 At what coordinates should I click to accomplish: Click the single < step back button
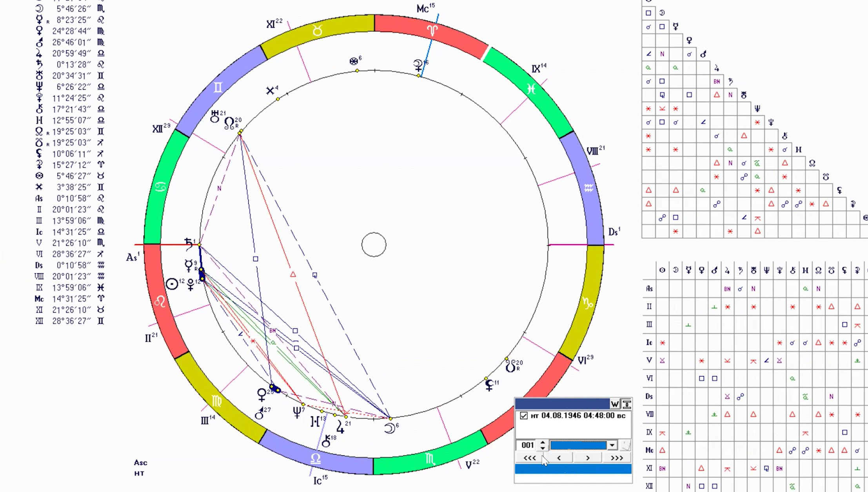coord(559,458)
